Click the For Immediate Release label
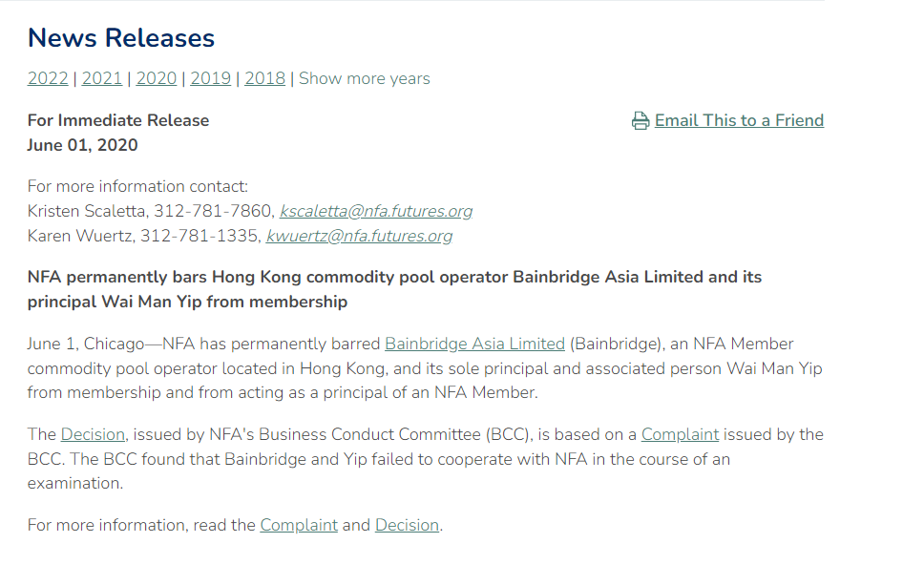924x585 pixels. point(118,121)
